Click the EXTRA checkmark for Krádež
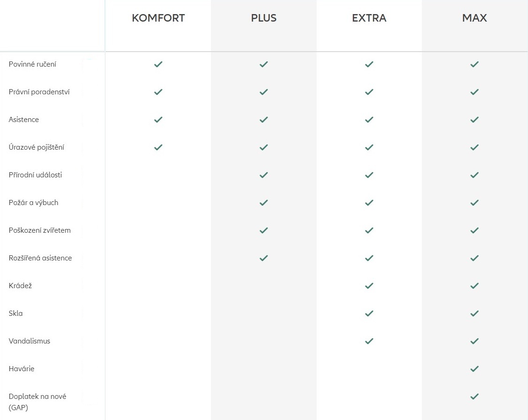Image resolution: width=528 pixels, height=420 pixels. [x=369, y=286]
